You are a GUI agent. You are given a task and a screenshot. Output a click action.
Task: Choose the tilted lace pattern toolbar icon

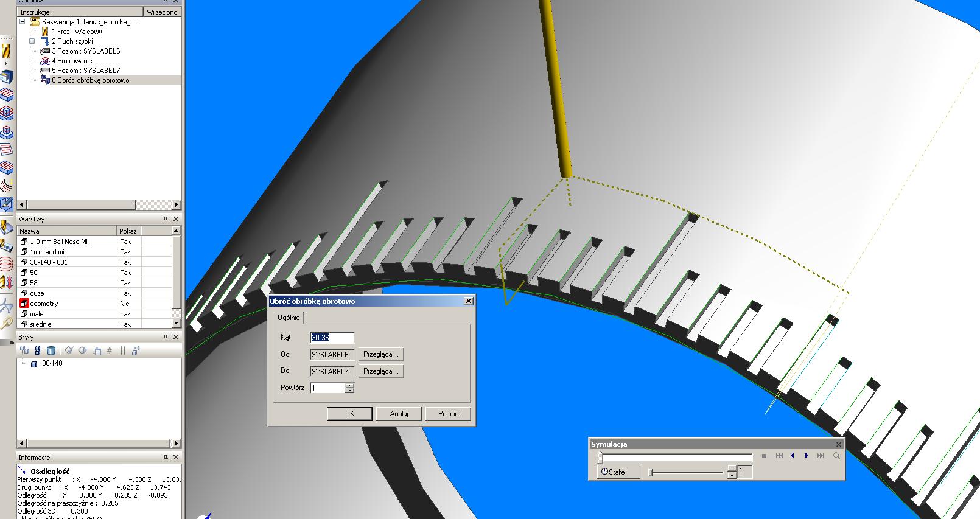(x=6, y=149)
